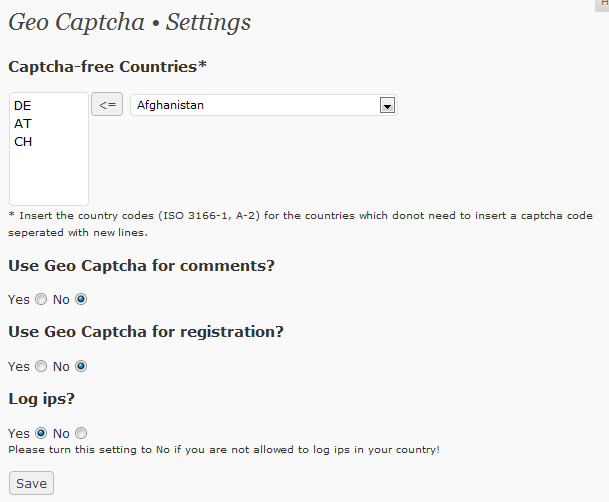Place cursor on the AT line in the textarea
609x502 pixels.
point(23,123)
